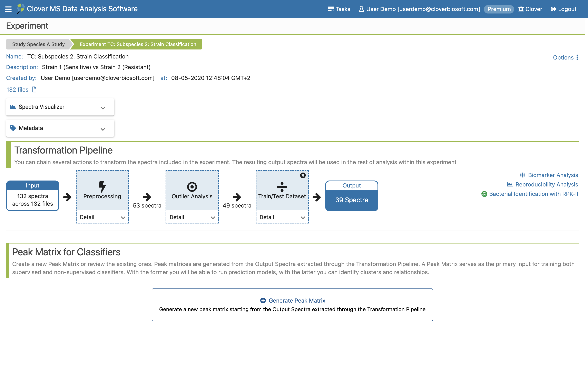Open the Options menu
588x368 pixels.
coord(566,57)
